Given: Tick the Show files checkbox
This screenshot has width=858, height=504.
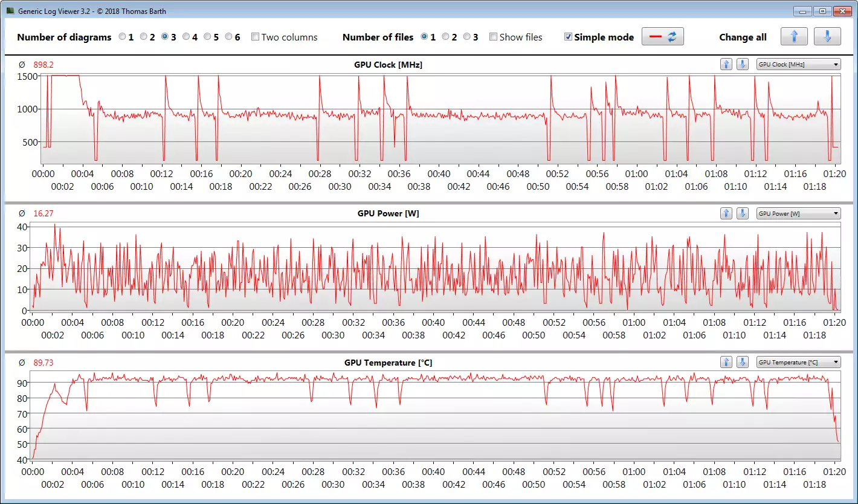Looking at the screenshot, I should tap(493, 37).
